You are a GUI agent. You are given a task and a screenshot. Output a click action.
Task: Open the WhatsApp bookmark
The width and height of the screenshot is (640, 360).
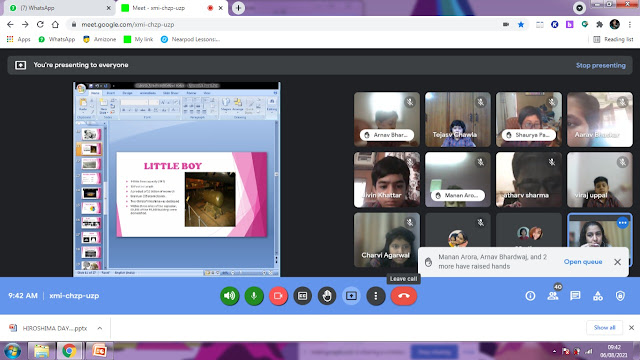[x=57, y=40]
